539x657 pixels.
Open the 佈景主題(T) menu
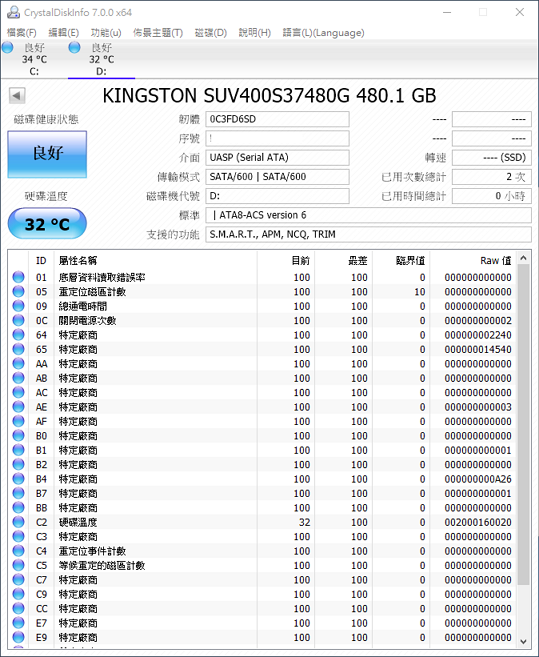click(x=158, y=33)
